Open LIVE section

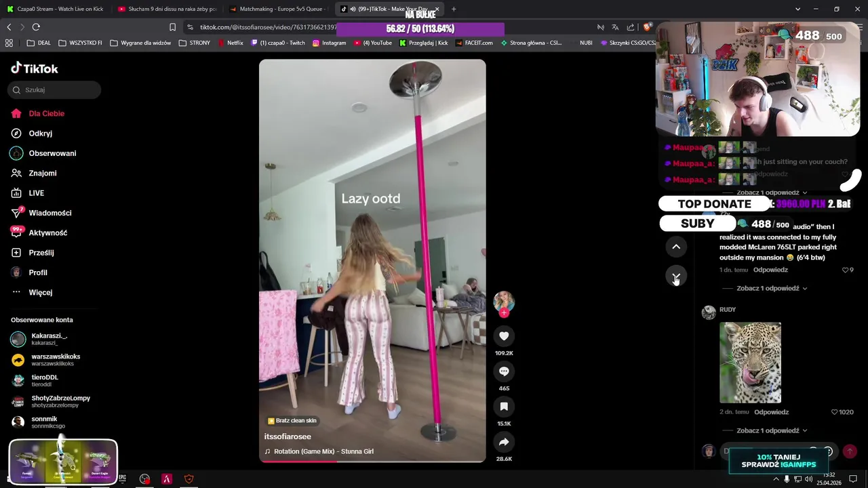36,193
